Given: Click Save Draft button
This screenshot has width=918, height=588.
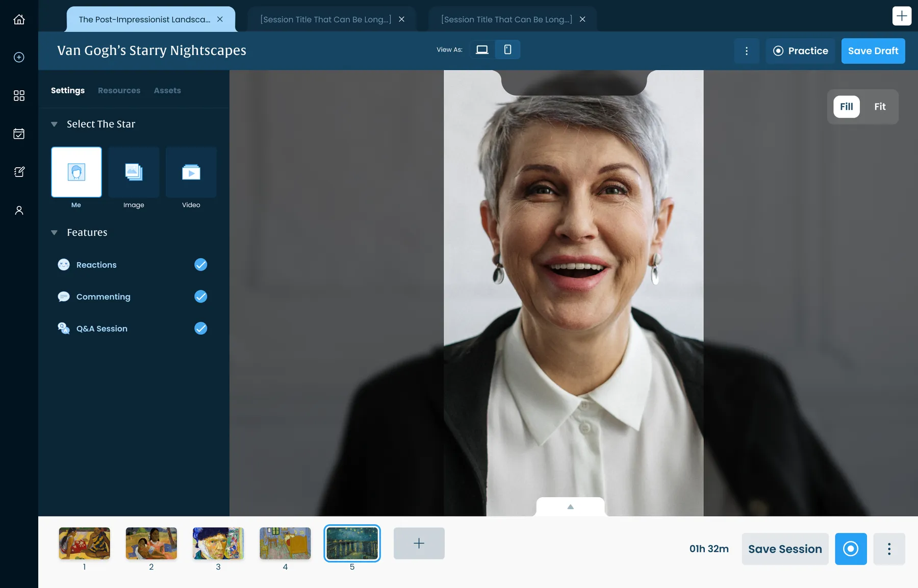Looking at the screenshot, I should (x=873, y=51).
